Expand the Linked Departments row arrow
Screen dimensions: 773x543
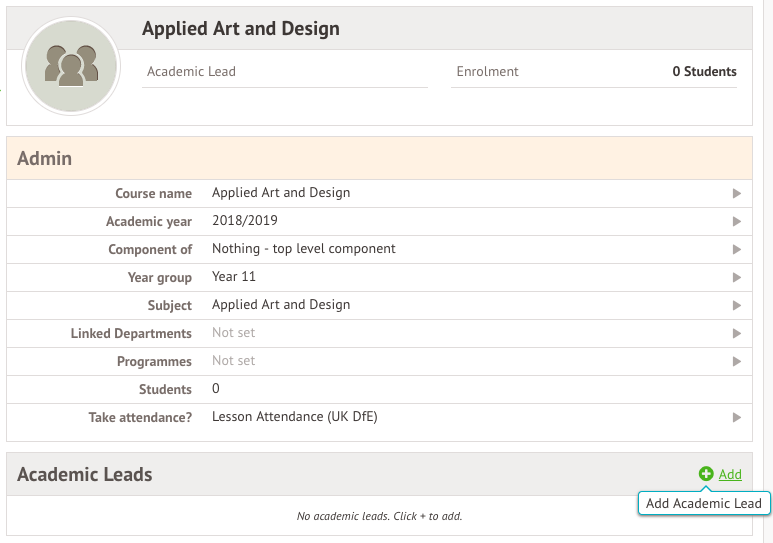pos(736,333)
